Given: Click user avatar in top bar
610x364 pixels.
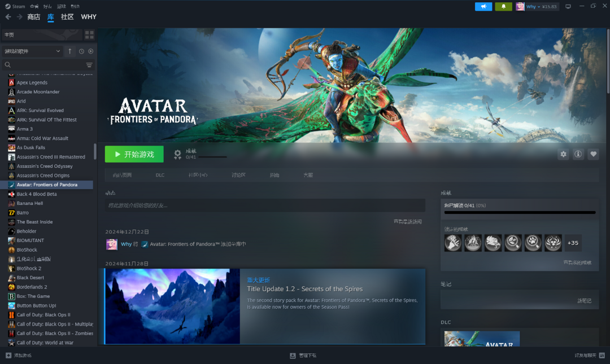Looking at the screenshot, I should pos(520,7).
